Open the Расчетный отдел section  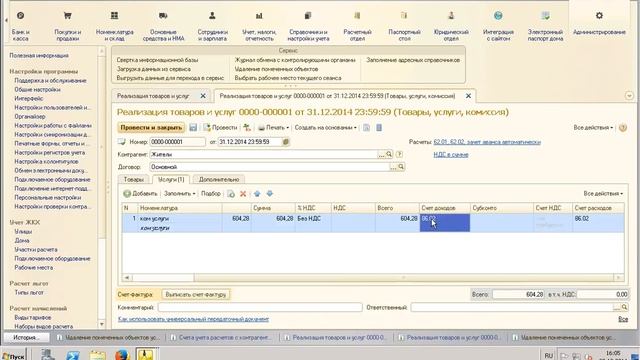tap(357, 26)
